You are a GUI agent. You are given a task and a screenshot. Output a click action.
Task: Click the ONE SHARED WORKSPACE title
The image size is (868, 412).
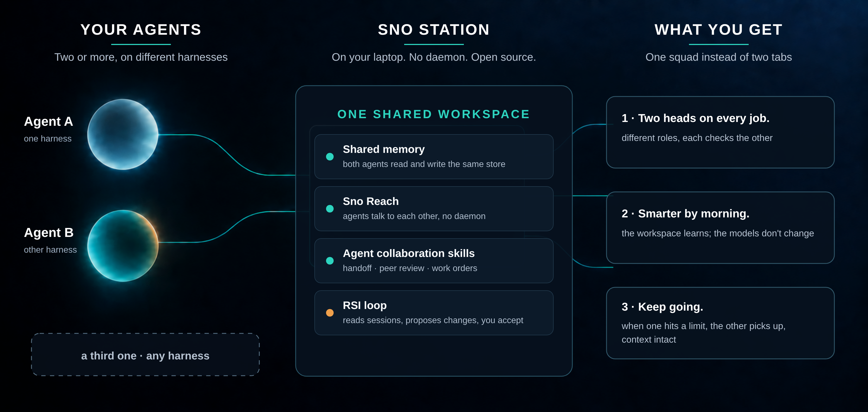click(434, 114)
